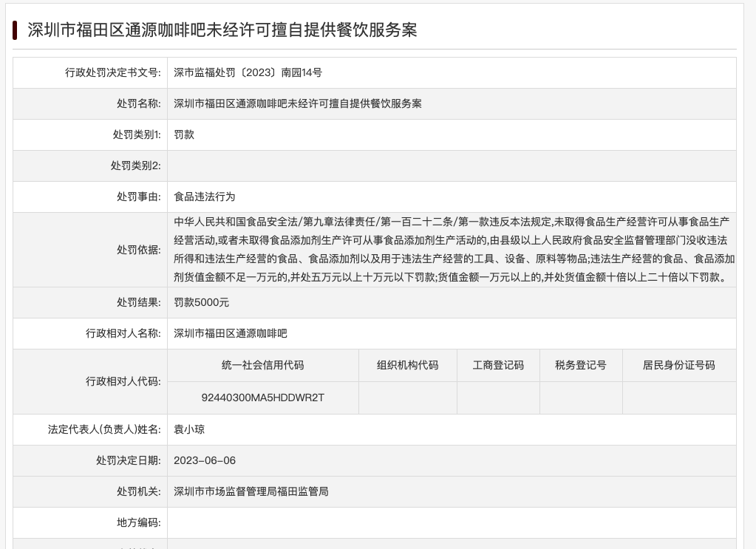Click the red marker beside the page title
756x549 pixels.
click(x=15, y=31)
